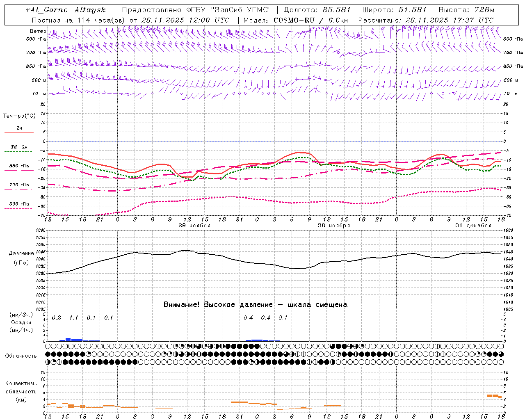Click the elevation value 726м
Image resolution: width=525 pixels, height=420 pixels.
pos(484,10)
